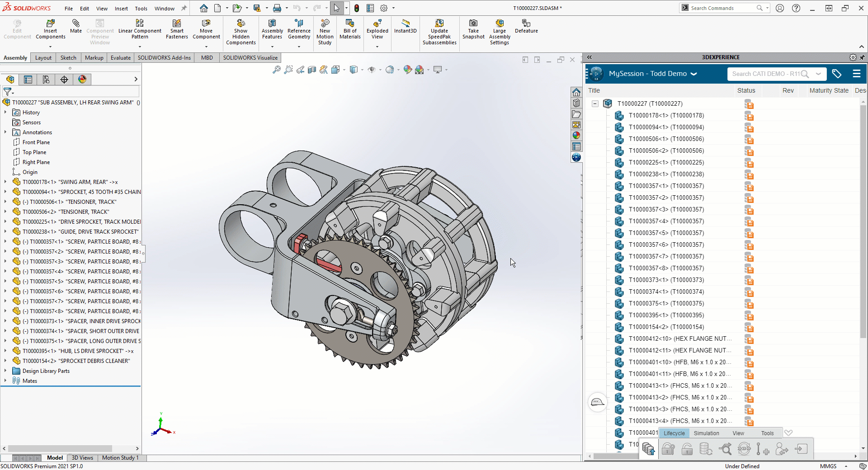This screenshot has height=470, width=868.
Task: Select SPROCKET DEBRIS CLEANER component in tree
Action: tap(76, 361)
